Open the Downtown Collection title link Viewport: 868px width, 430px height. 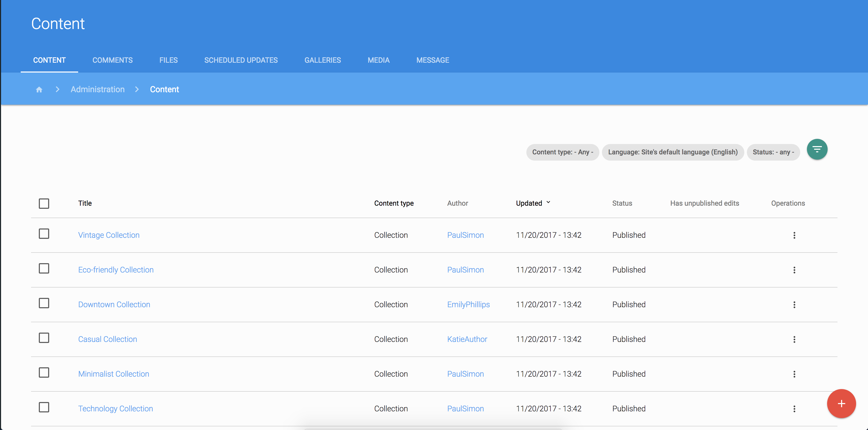(114, 305)
